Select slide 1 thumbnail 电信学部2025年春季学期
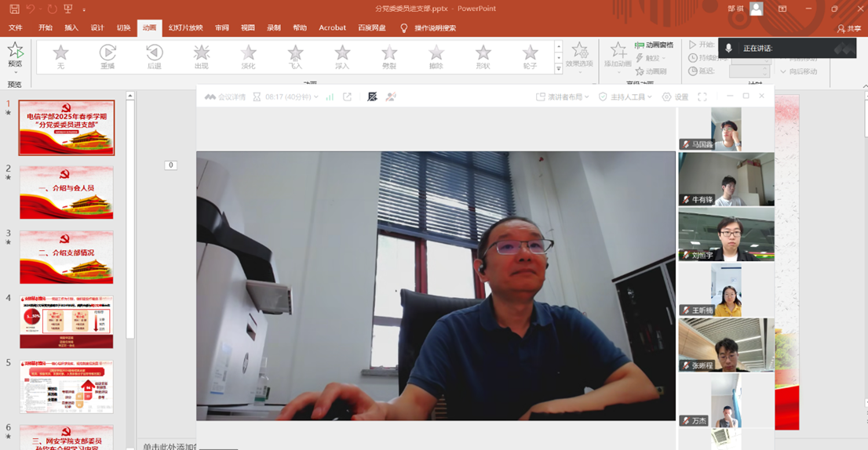868x450 pixels. tap(67, 128)
